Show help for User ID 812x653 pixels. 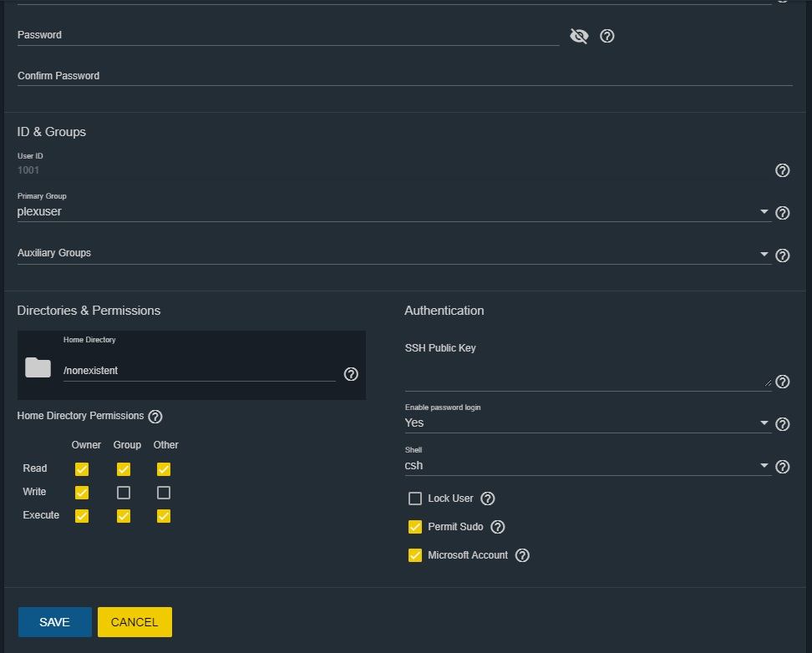point(783,170)
